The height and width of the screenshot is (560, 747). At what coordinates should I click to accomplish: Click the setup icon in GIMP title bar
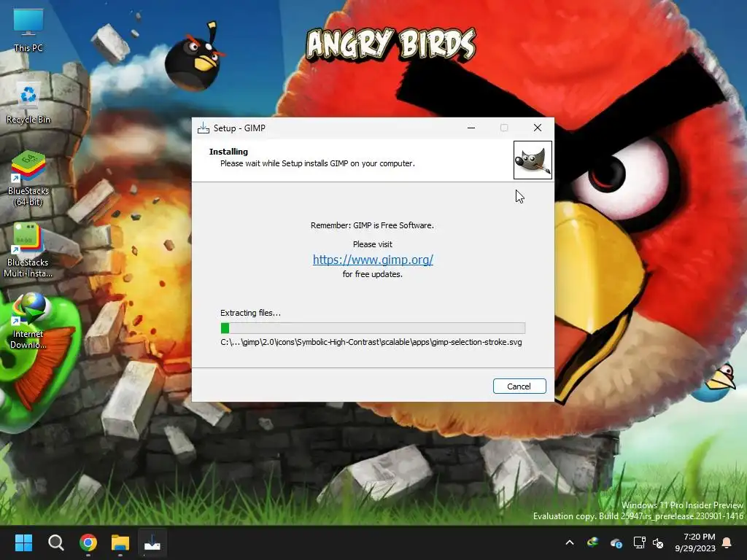[204, 128]
